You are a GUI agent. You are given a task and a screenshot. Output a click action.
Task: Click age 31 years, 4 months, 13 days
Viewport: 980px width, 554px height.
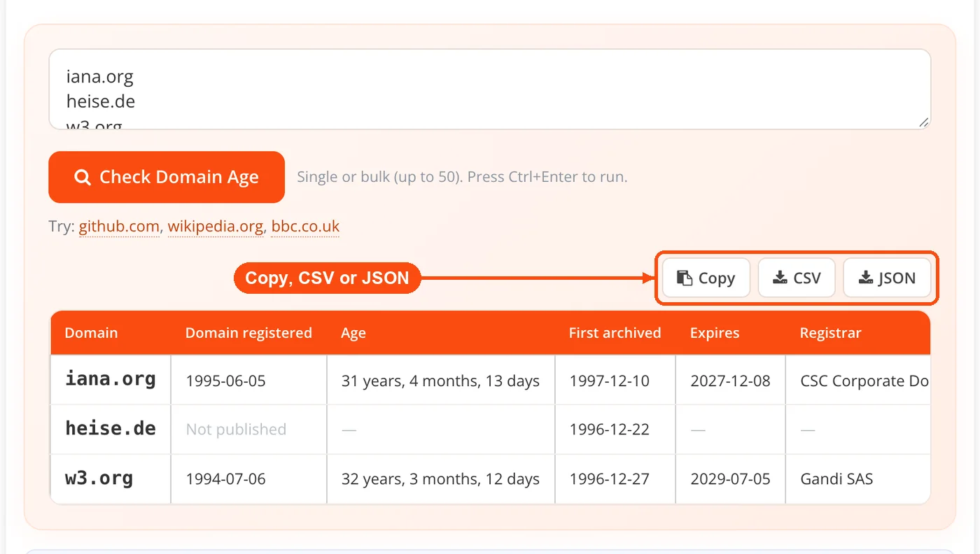click(440, 381)
